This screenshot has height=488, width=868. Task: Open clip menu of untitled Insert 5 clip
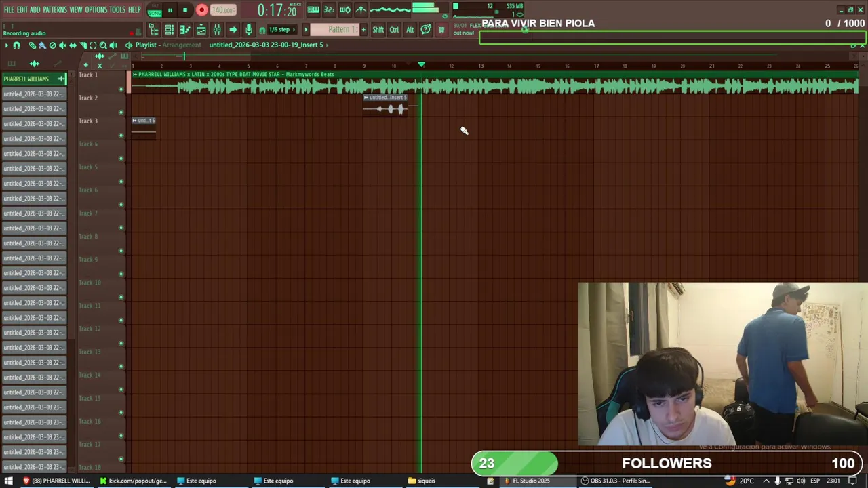366,97
